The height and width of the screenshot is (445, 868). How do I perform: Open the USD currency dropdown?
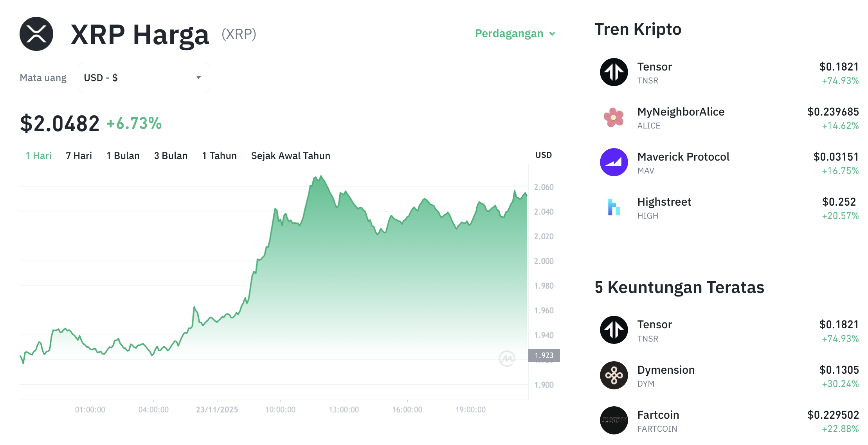coord(144,77)
